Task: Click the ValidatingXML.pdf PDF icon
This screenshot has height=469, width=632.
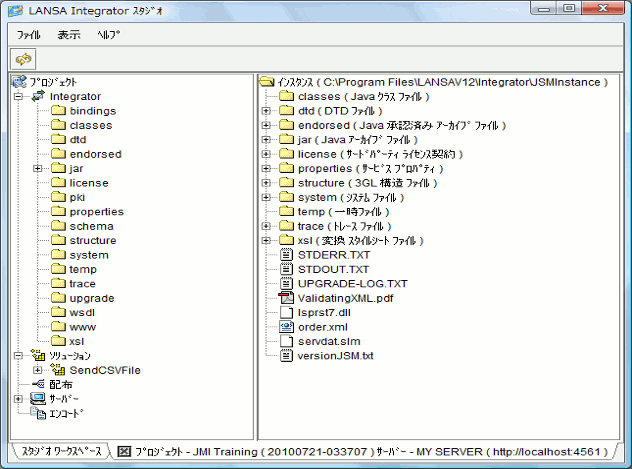Action: point(286,298)
